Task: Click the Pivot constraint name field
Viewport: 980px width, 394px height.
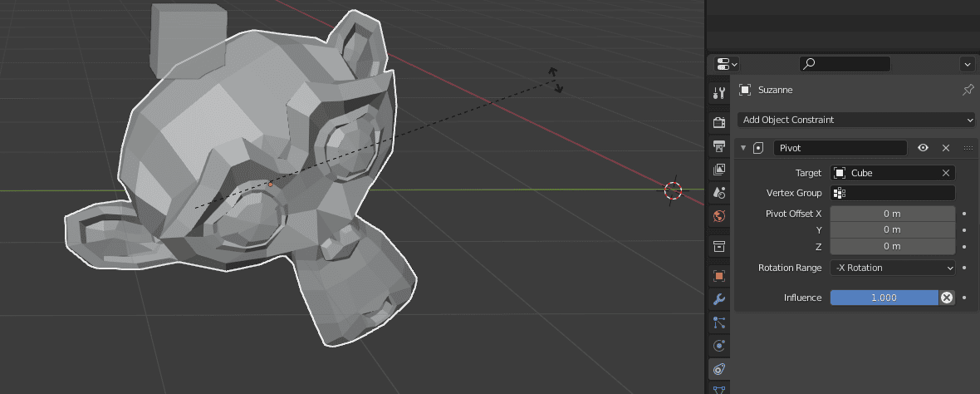Action: [x=840, y=148]
